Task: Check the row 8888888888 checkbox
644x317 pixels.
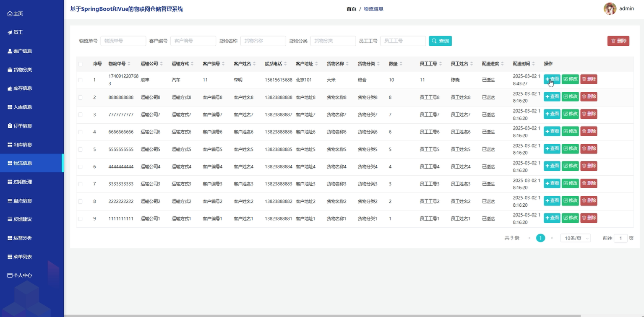Action: (80, 97)
